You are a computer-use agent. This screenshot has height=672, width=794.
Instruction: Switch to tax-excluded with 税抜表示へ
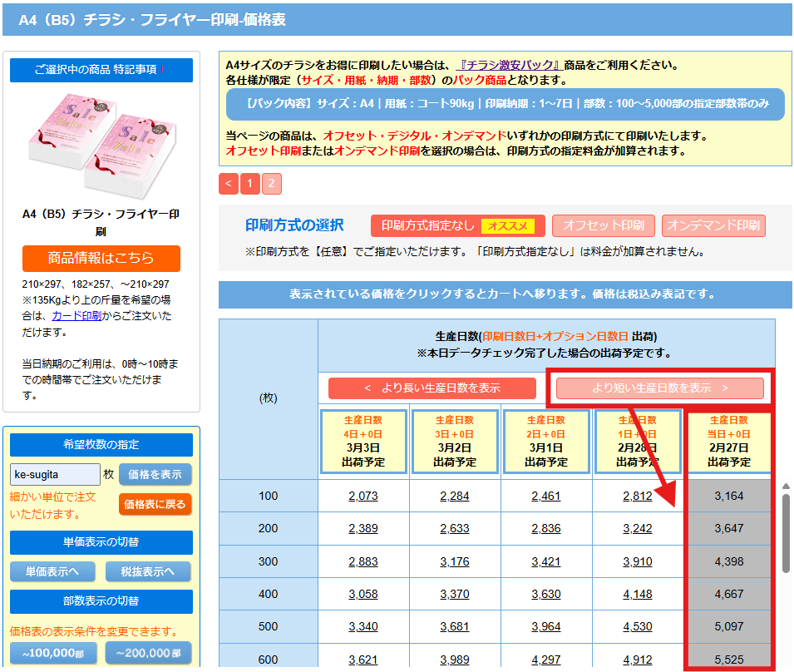[x=148, y=572]
